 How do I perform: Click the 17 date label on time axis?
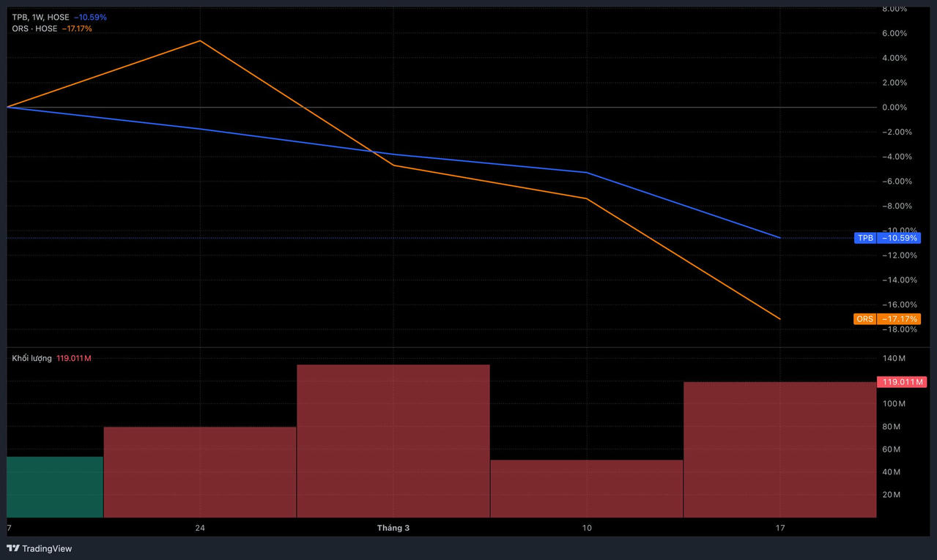point(780,528)
